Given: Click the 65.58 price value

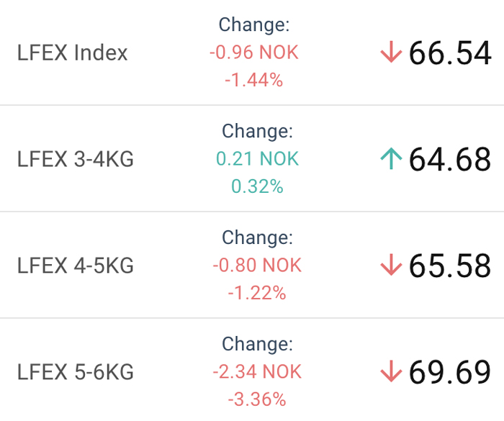Looking at the screenshot, I should point(450,266).
